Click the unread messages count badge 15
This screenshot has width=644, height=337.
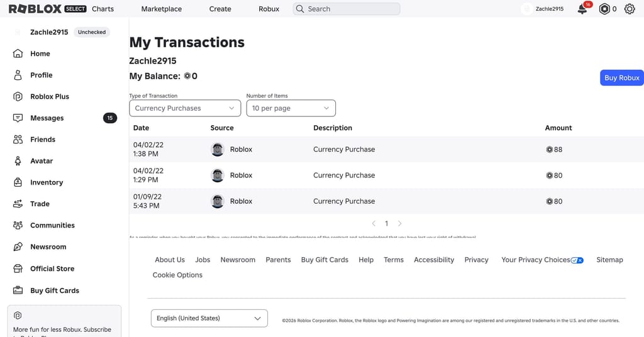(109, 118)
